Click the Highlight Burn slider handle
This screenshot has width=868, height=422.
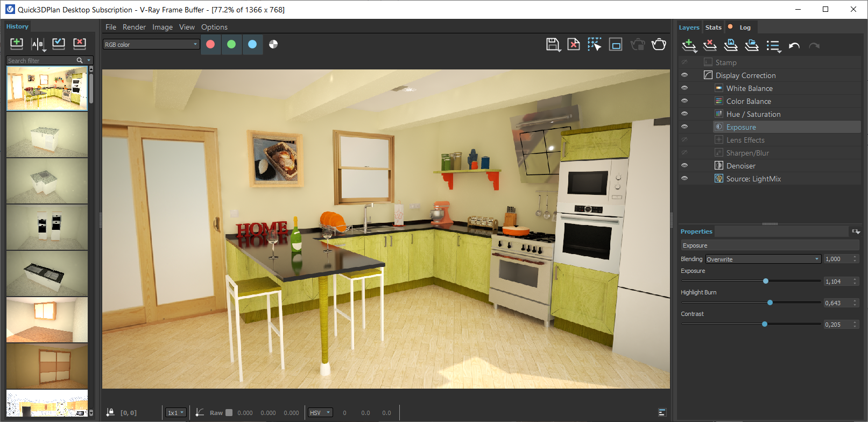(x=770, y=303)
